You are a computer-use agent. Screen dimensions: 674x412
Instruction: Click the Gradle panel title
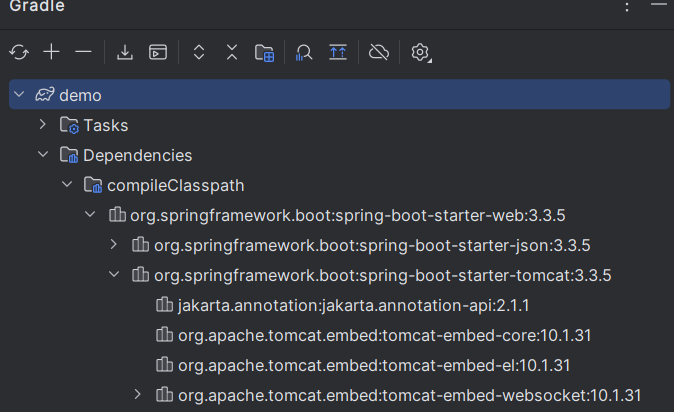37,6
